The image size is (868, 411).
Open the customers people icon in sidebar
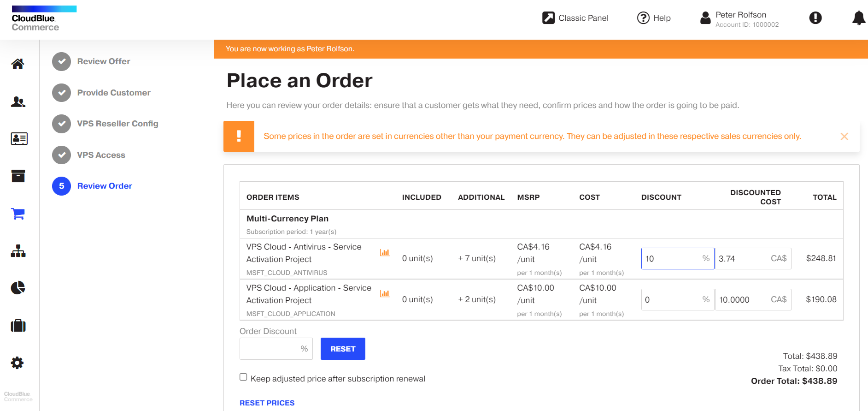pos(18,101)
